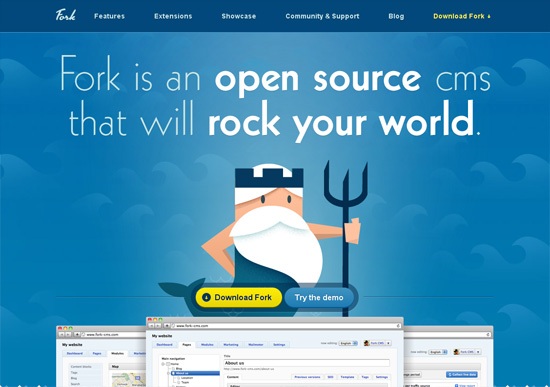This screenshot has height=387, width=550.
Task: Click the Try the demo button
Action: pos(319,298)
